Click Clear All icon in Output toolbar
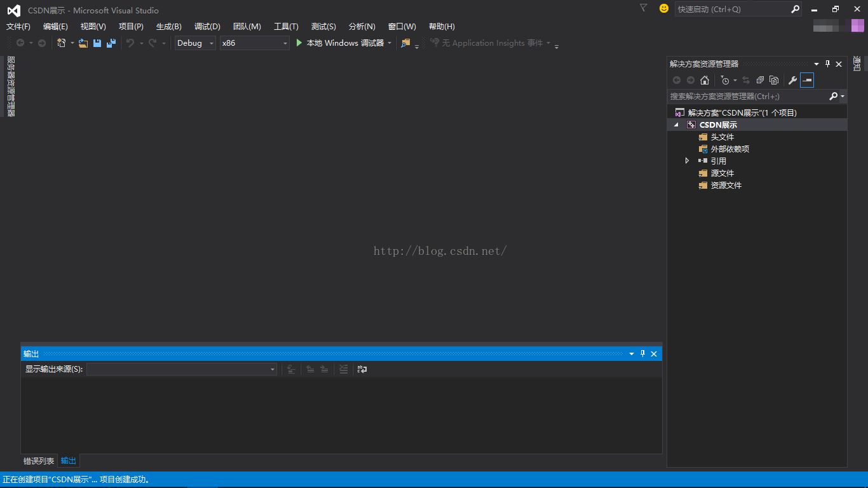The width and height of the screenshot is (868, 488). pyautogui.click(x=344, y=369)
